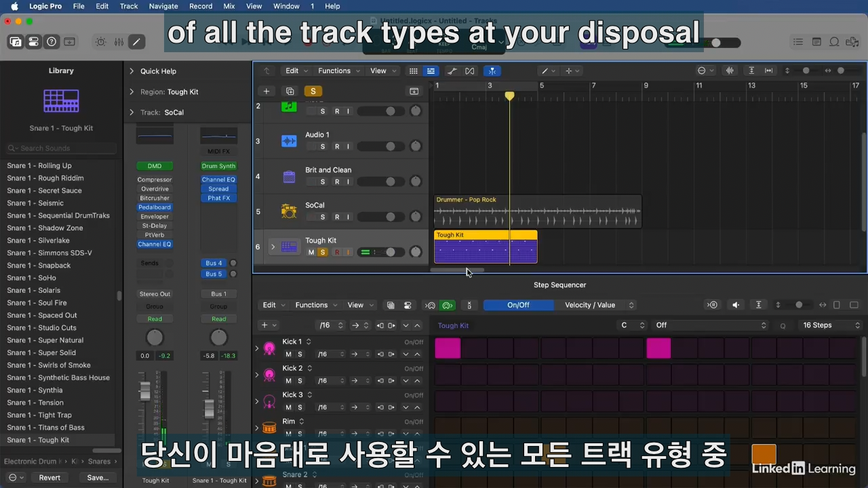Solo the Audio 1 track
This screenshot has width=868, height=488.
pyautogui.click(x=323, y=146)
